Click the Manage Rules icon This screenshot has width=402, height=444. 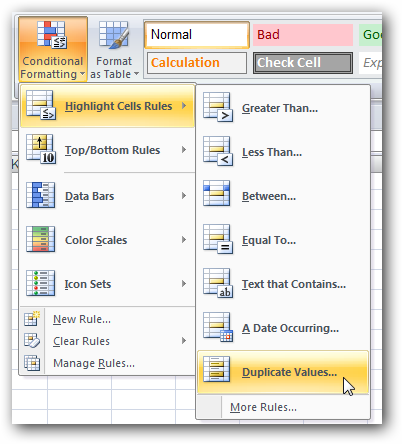[x=32, y=363]
